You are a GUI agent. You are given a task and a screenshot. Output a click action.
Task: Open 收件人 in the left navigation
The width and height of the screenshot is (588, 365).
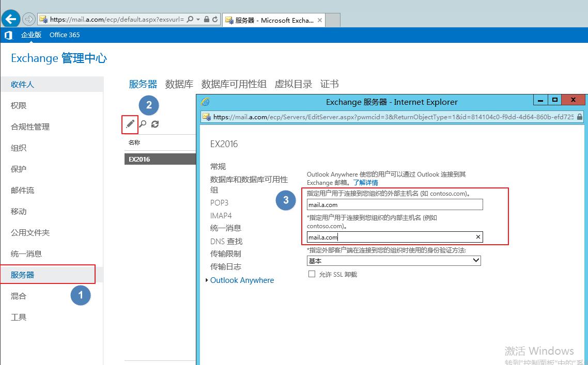click(x=52, y=84)
